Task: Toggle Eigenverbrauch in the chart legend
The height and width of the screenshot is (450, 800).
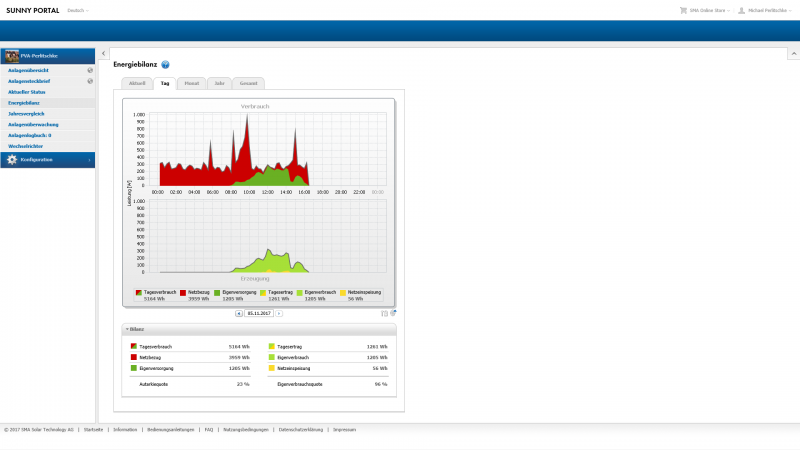Action: click(316, 295)
